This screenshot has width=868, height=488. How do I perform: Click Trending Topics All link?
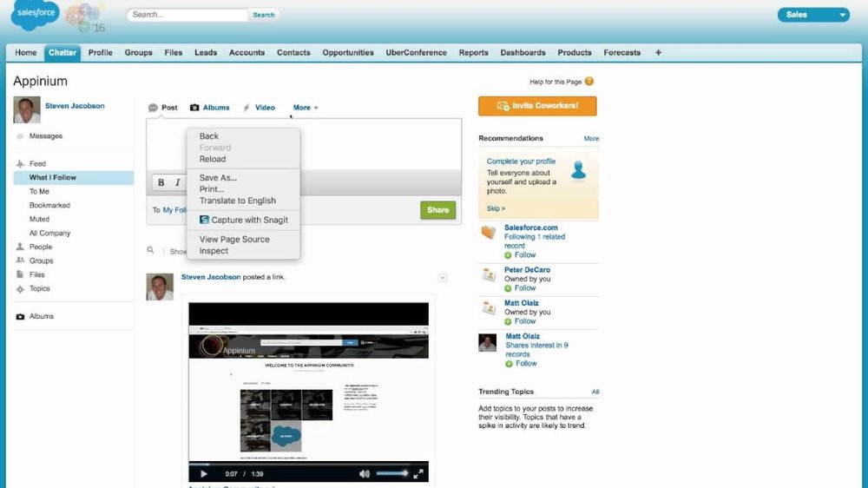pos(595,392)
